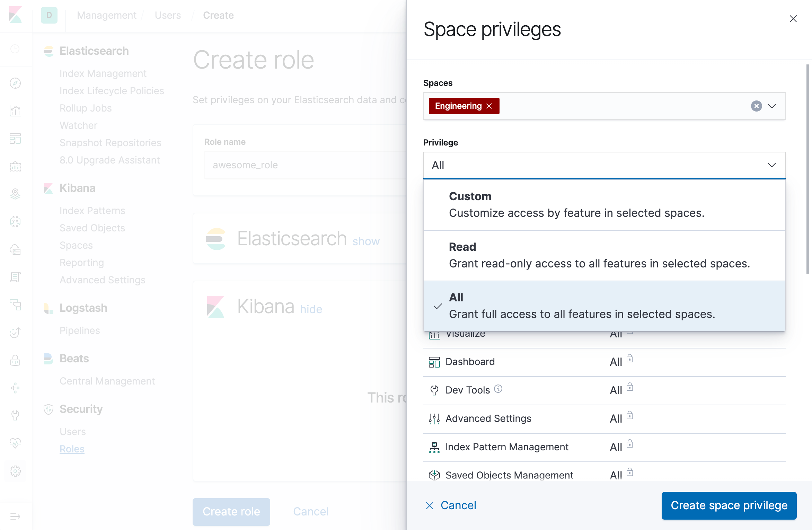The height and width of the screenshot is (530, 812).
Task: Open Maps icon in left sidebar
Action: 15,194
